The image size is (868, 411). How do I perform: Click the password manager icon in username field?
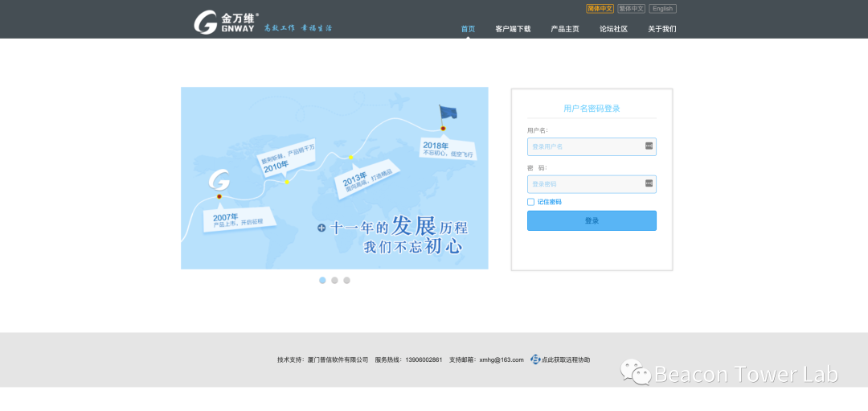(649, 146)
